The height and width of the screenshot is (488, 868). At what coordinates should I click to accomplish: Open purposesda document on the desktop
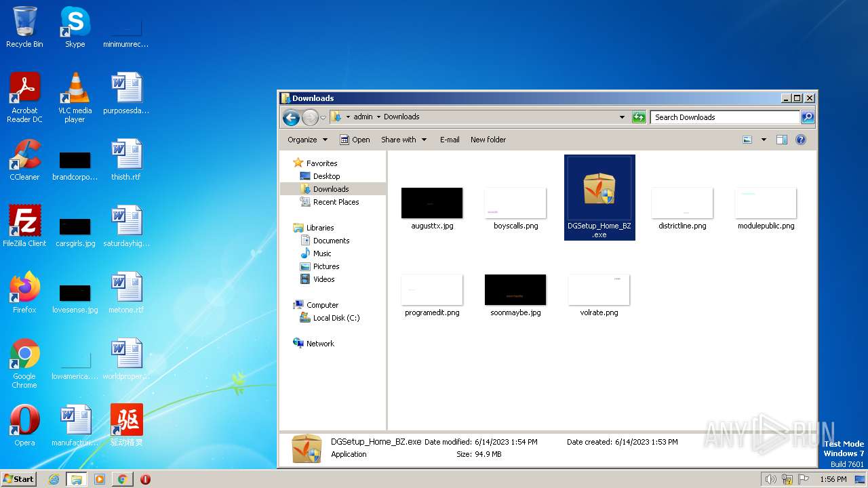tap(126, 94)
